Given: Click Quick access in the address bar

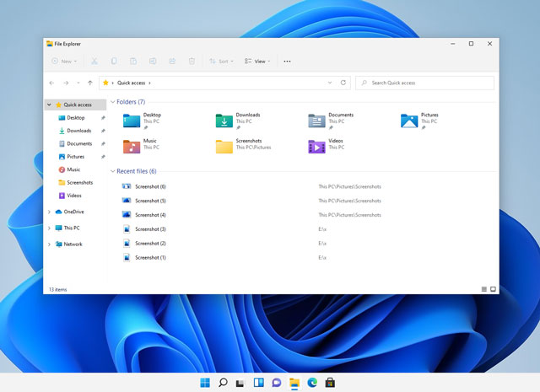Looking at the screenshot, I should click(132, 83).
